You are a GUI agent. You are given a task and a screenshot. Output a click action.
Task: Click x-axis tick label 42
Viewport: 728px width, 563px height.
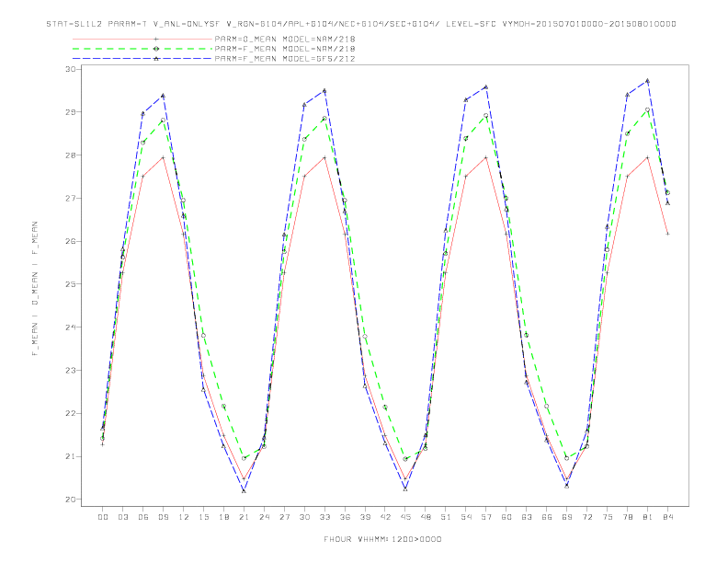(x=385, y=517)
